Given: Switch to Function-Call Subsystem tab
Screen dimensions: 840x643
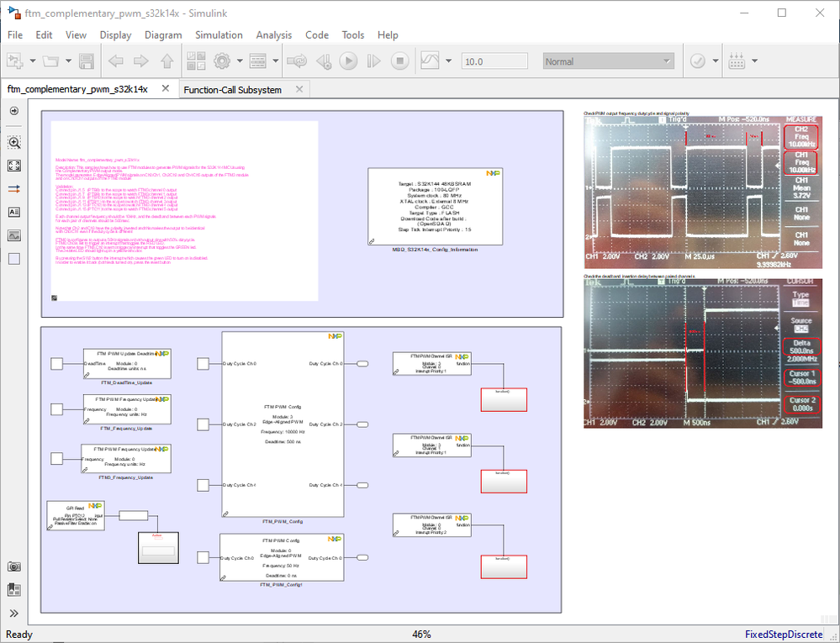Looking at the screenshot, I should click(x=233, y=90).
